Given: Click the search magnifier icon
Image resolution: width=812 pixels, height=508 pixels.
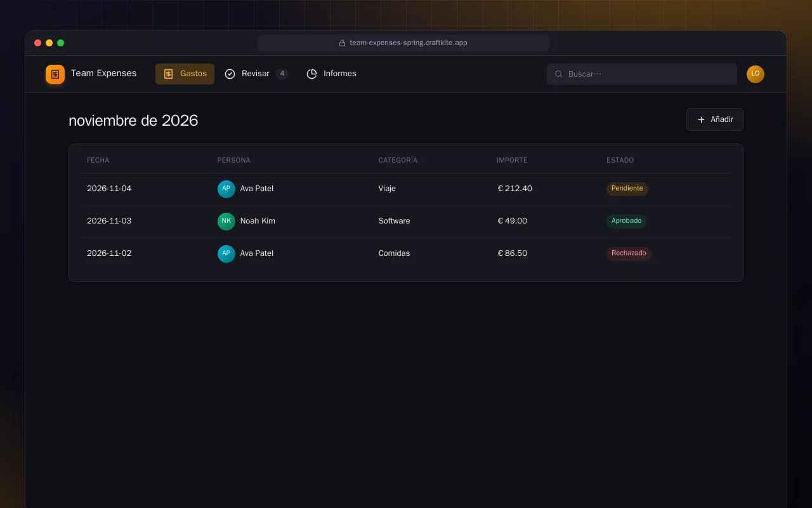Looking at the screenshot, I should tap(559, 74).
